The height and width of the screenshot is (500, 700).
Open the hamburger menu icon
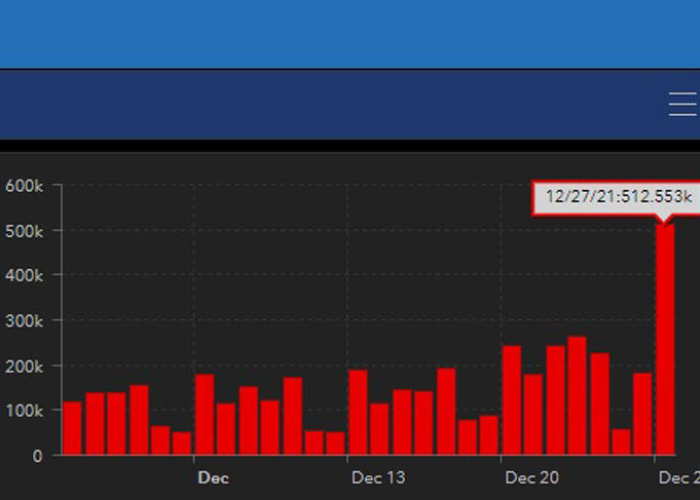683,104
